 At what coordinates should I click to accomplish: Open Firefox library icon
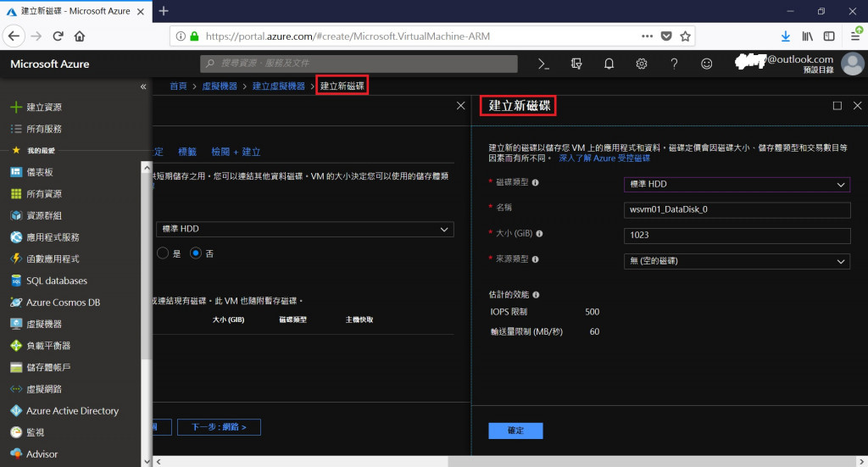tap(808, 36)
